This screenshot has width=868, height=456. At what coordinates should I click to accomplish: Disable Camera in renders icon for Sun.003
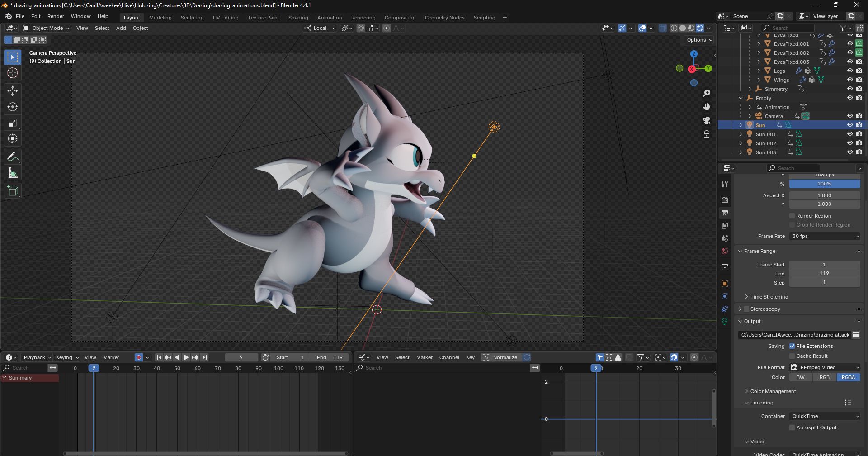click(859, 152)
